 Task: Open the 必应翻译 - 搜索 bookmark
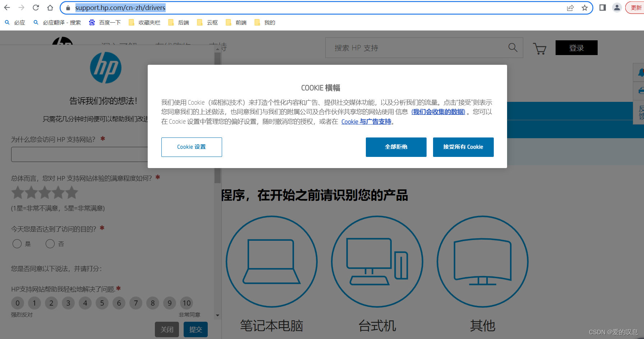tap(57, 23)
